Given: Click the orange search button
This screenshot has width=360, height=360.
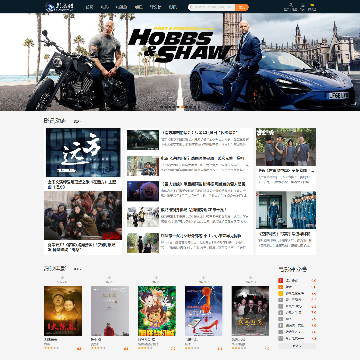Looking at the screenshot, I should pyautogui.click(x=242, y=7).
